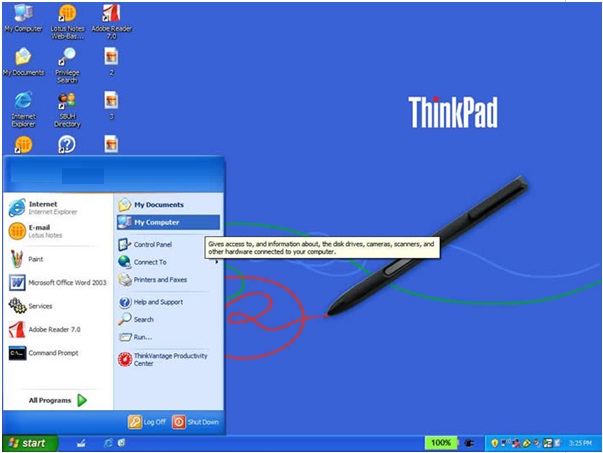Select My Computer in Start menu
The height and width of the screenshot is (453, 603).
156,222
